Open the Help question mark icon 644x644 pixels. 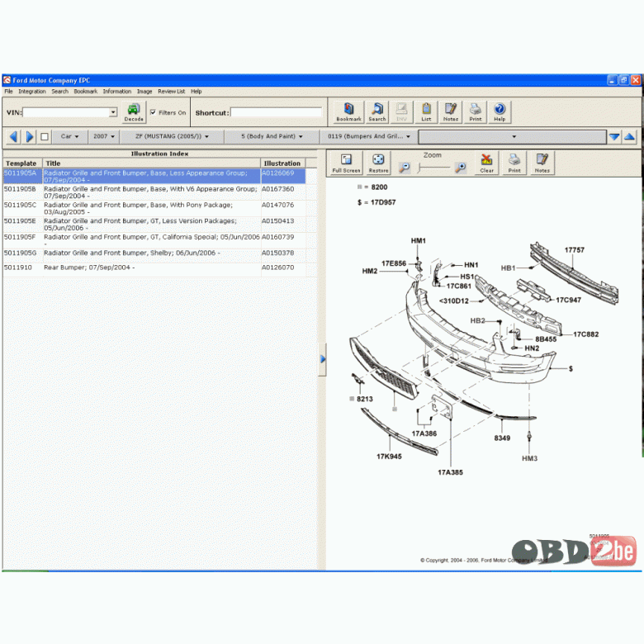coord(500,112)
